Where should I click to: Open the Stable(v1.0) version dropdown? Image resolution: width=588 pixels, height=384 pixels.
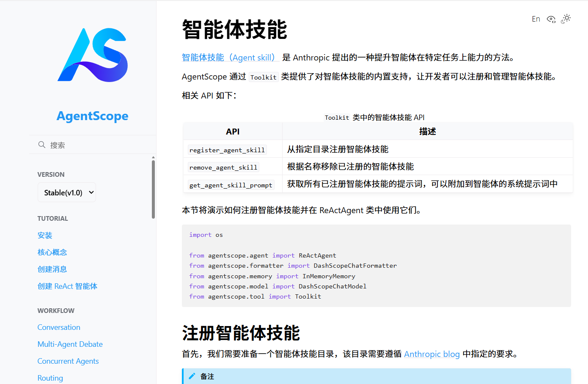coord(67,192)
